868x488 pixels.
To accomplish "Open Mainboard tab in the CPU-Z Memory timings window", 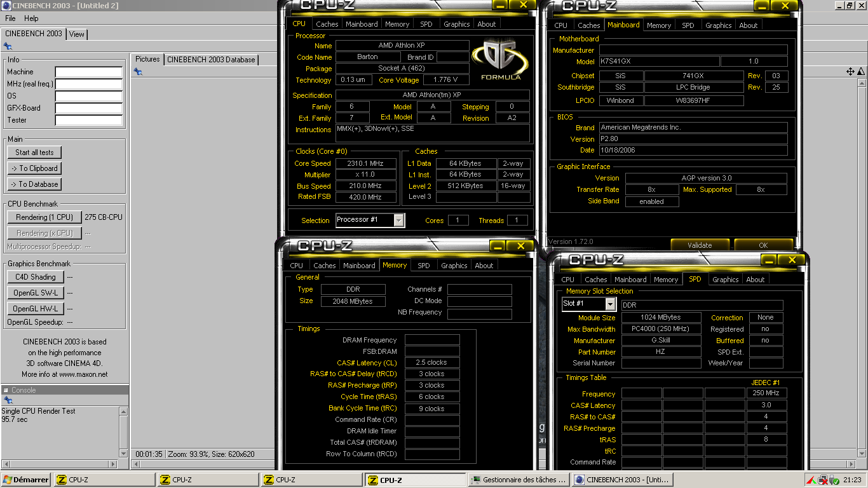I will point(359,266).
